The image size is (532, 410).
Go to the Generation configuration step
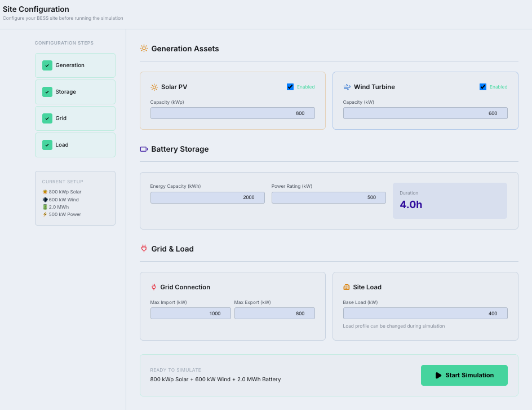coord(75,65)
